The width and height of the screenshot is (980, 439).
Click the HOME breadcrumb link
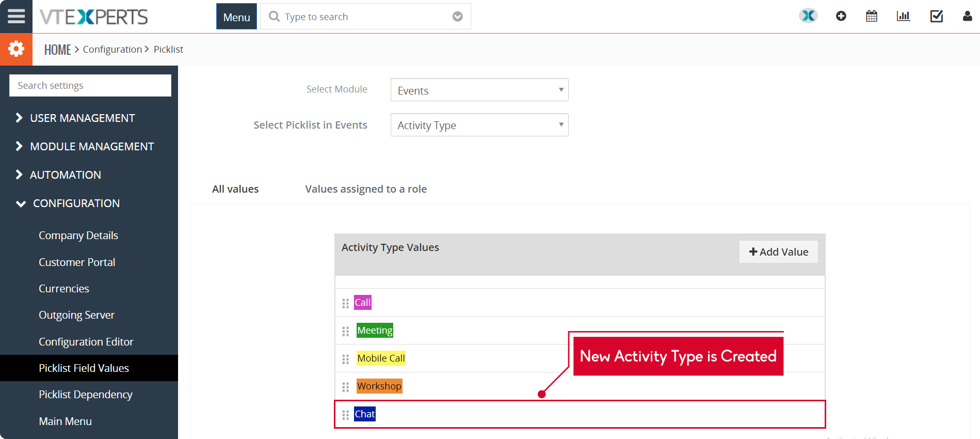(57, 50)
